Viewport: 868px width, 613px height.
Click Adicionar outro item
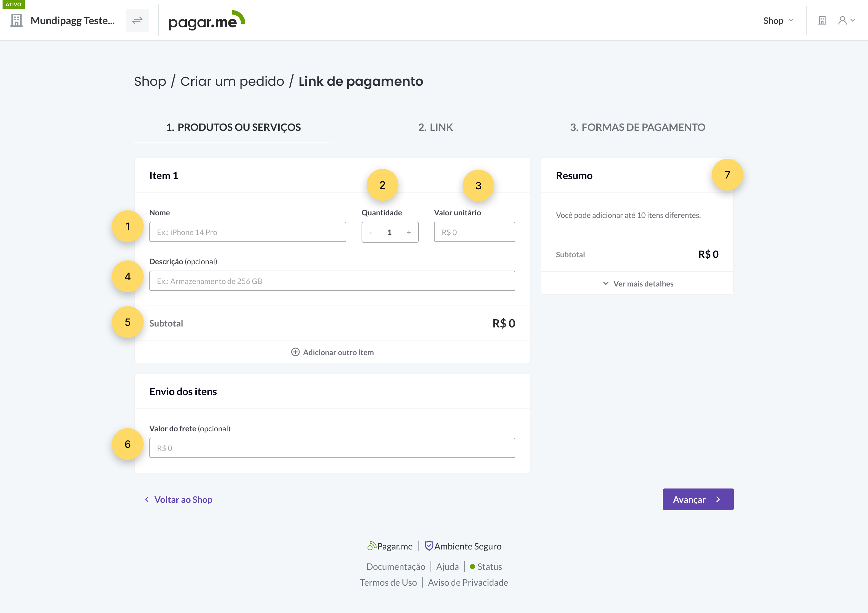point(332,352)
